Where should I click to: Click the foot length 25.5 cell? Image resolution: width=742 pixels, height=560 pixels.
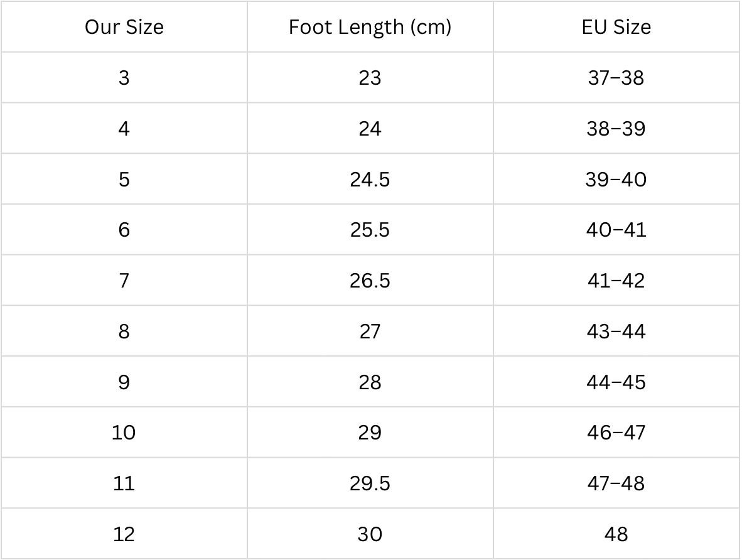370,230
